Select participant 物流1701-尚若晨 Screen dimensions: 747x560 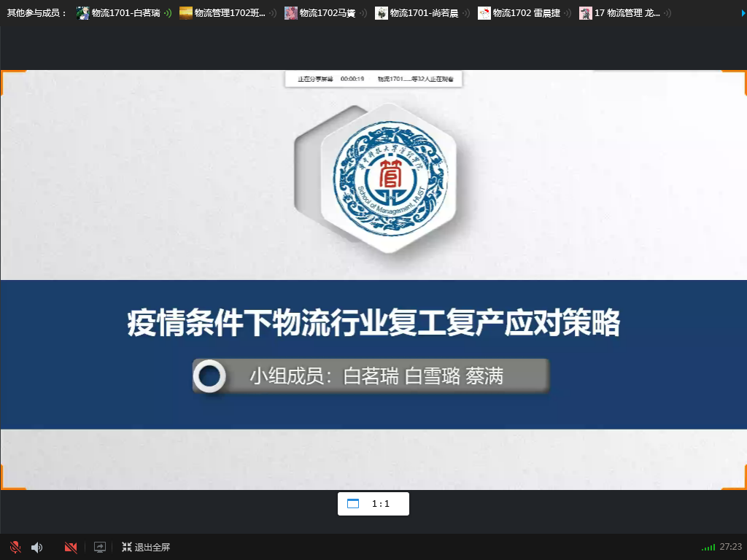(x=424, y=13)
